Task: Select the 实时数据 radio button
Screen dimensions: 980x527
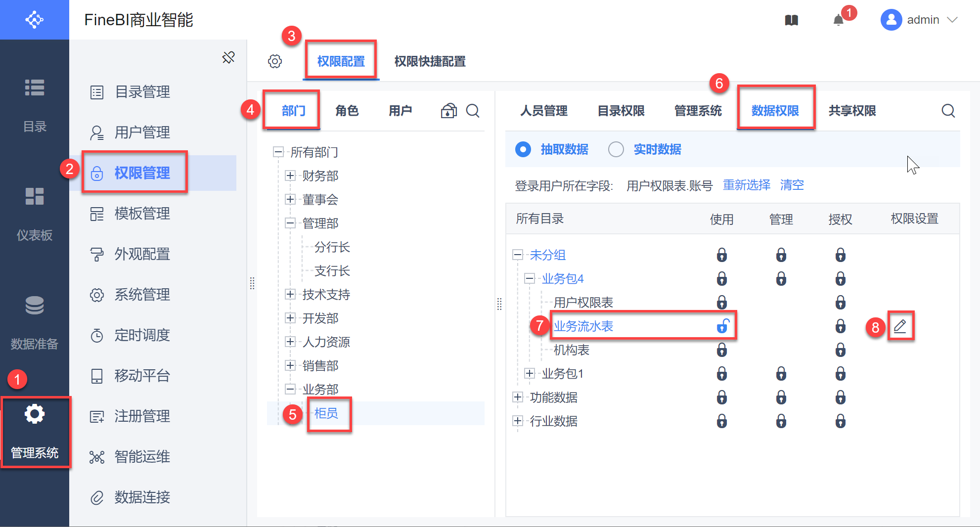Action: click(616, 149)
